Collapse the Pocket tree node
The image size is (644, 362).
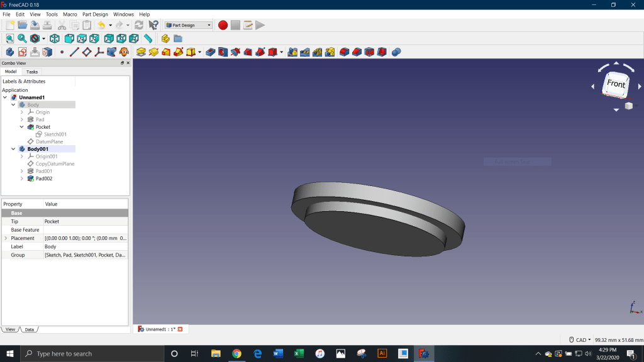22,127
